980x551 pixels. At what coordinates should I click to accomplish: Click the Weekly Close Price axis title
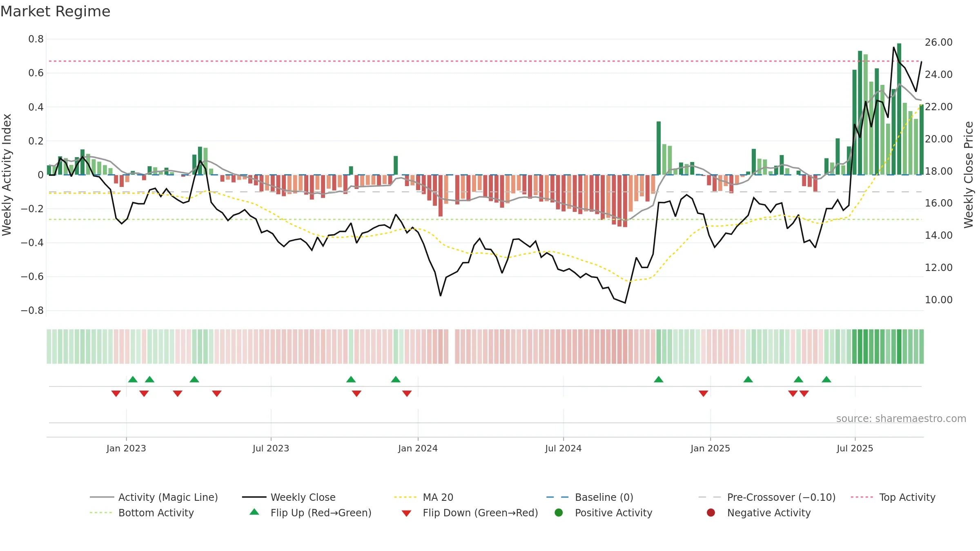pos(969,175)
